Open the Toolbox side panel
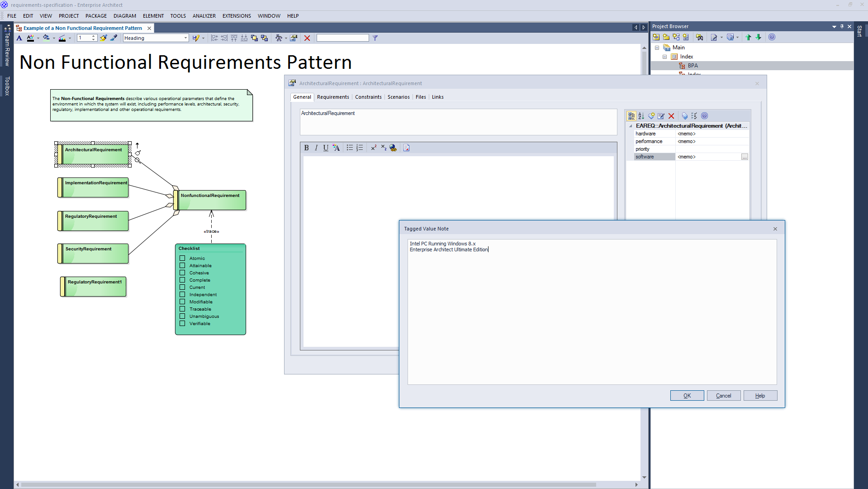This screenshot has width=868, height=489. [x=7, y=86]
